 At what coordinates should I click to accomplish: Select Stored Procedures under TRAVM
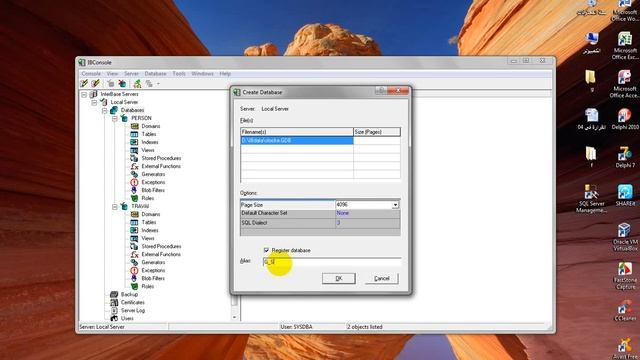[161, 246]
